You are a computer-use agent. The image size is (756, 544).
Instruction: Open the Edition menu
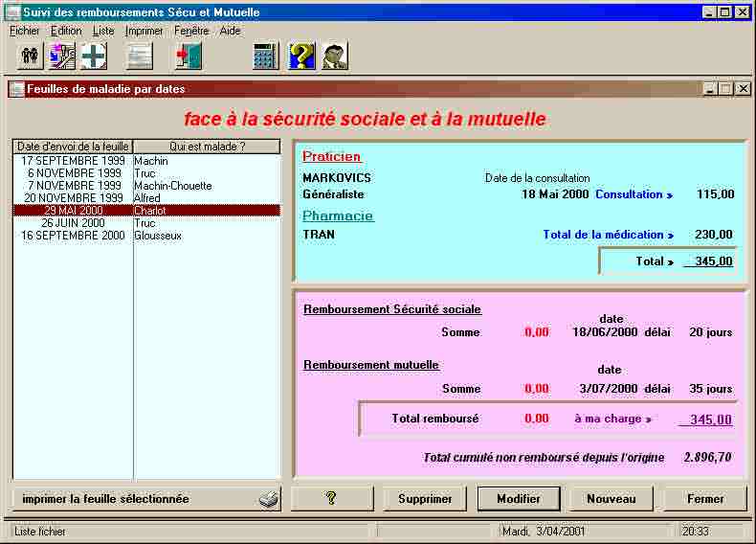click(66, 31)
